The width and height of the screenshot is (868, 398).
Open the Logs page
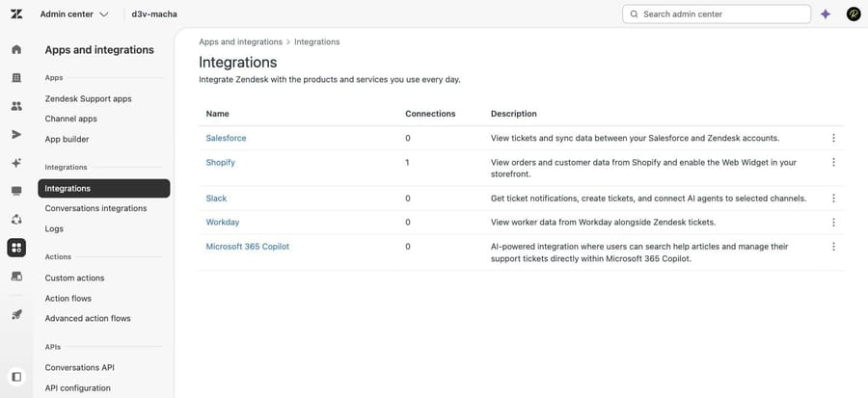(54, 228)
